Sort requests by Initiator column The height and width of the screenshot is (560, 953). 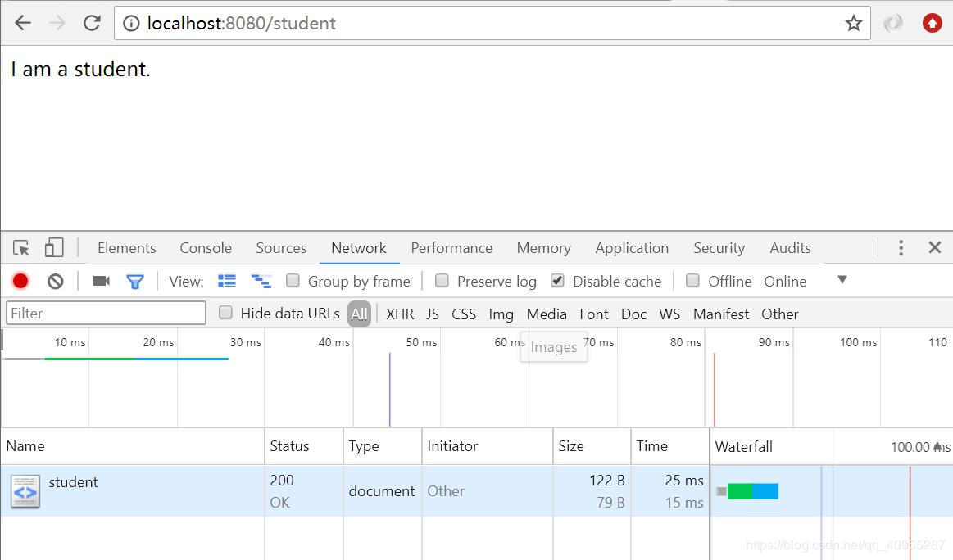[x=488, y=446]
